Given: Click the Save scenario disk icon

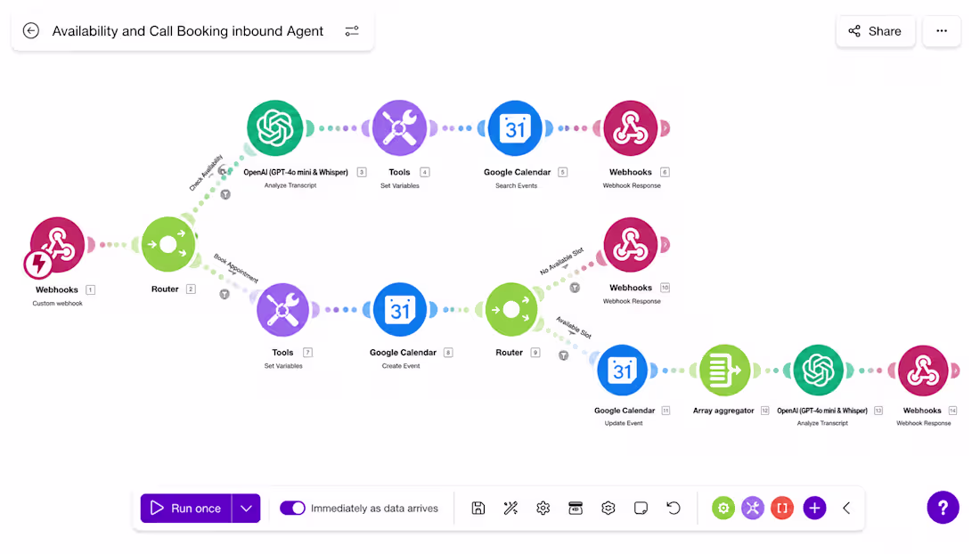Looking at the screenshot, I should [x=478, y=509].
